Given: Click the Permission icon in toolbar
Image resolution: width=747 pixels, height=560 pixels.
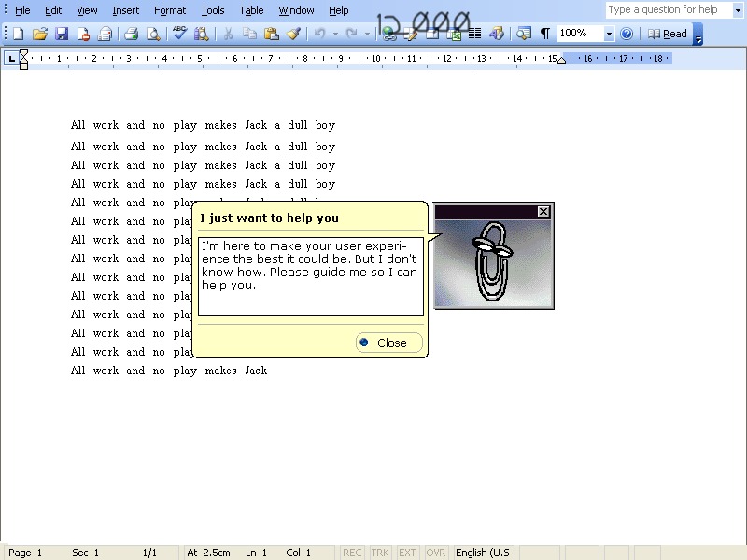Looking at the screenshot, I should [83, 34].
